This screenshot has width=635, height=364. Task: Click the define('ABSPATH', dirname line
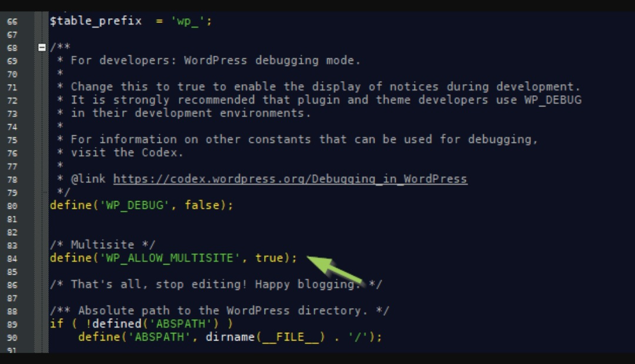230,337
